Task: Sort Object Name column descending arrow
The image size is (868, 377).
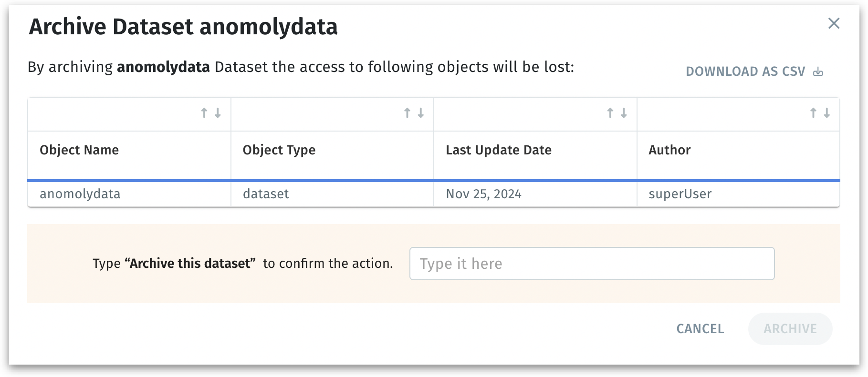Action: click(218, 113)
